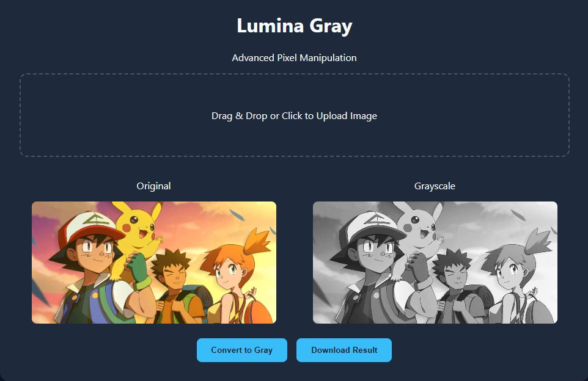Click Ash's face in the Grayscale image
Image resolution: width=588 pixels, height=381 pixels.
click(x=374, y=253)
